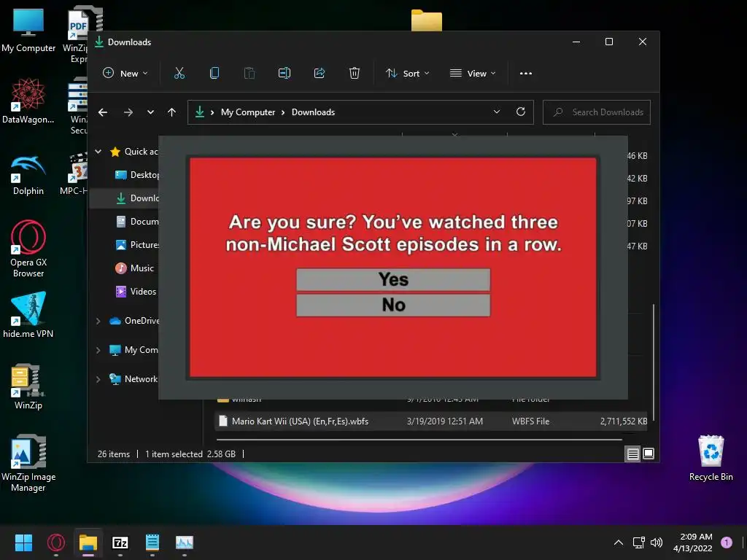Open hide.me VPN desktop shortcut
Viewport: 747px width, 560px height.
pyautogui.click(x=28, y=315)
